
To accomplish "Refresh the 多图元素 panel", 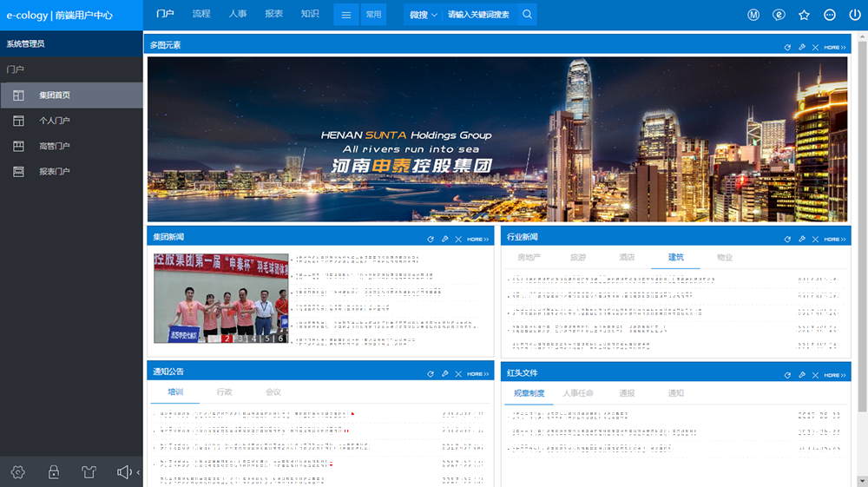I will pyautogui.click(x=787, y=48).
